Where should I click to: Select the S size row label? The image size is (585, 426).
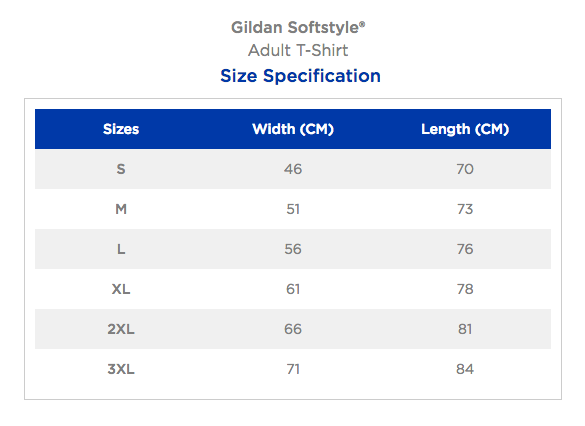tap(121, 169)
